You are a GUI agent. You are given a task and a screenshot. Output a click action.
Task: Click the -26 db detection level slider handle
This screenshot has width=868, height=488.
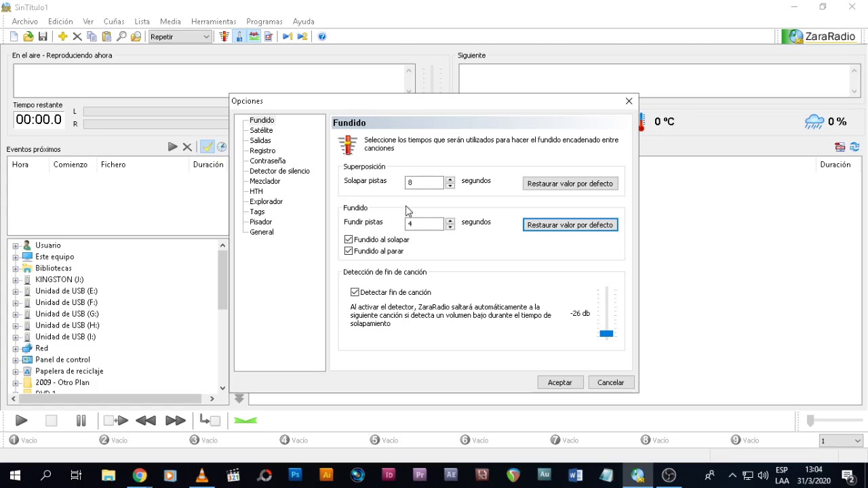[x=606, y=333]
